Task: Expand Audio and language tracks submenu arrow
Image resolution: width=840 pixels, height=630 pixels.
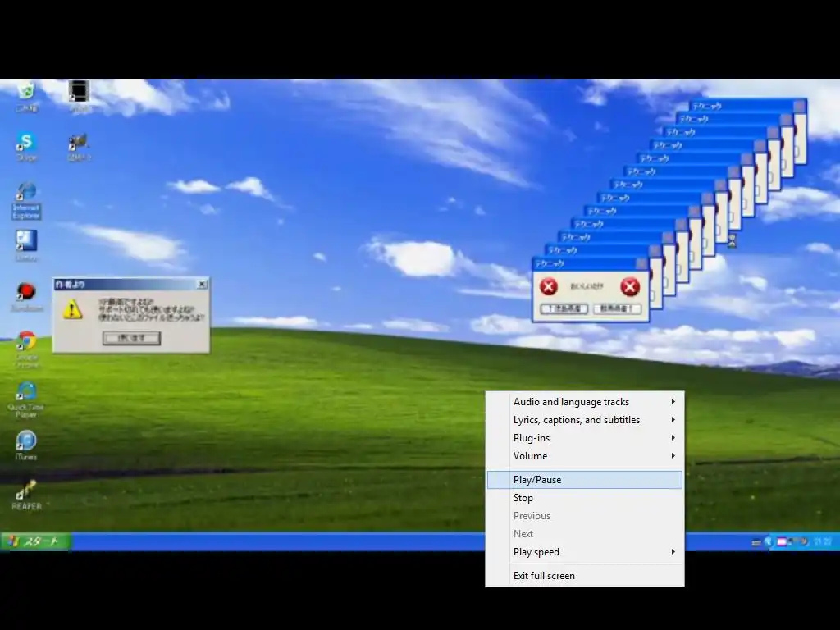Action: coord(673,402)
